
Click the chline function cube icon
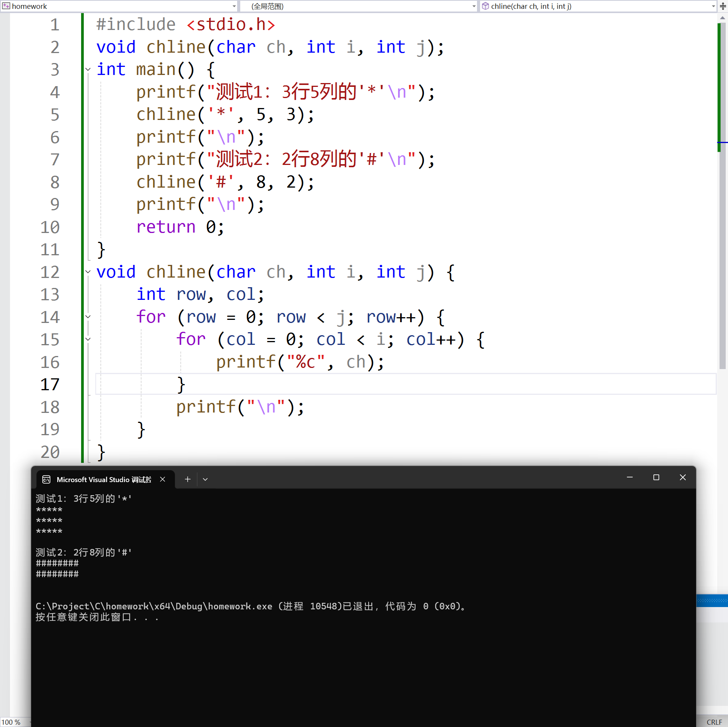click(x=485, y=6)
